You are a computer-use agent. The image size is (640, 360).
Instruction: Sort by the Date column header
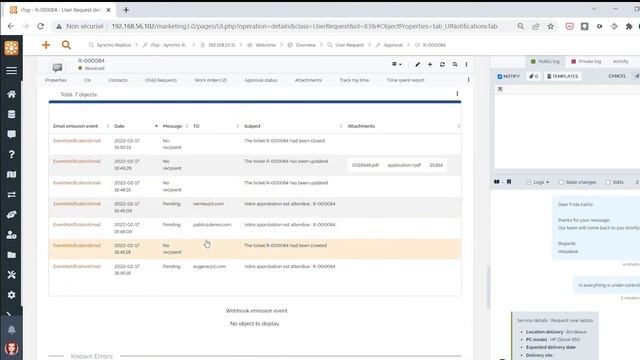coord(119,126)
